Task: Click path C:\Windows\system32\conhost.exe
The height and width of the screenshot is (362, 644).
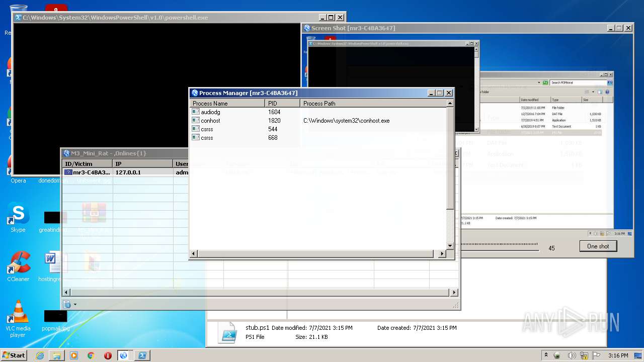Action: [346, 121]
